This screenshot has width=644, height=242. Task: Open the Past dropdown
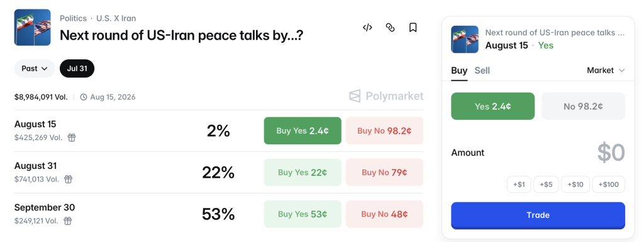click(x=35, y=68)
